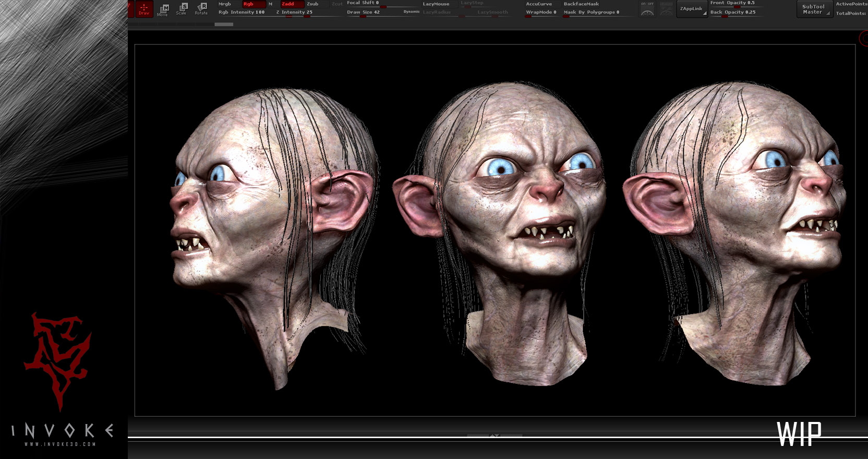Image resolution: width=868 pixels, height=459 pixels.
Task: Open the SubTool Master plugin
Action: tap(814, 9)
